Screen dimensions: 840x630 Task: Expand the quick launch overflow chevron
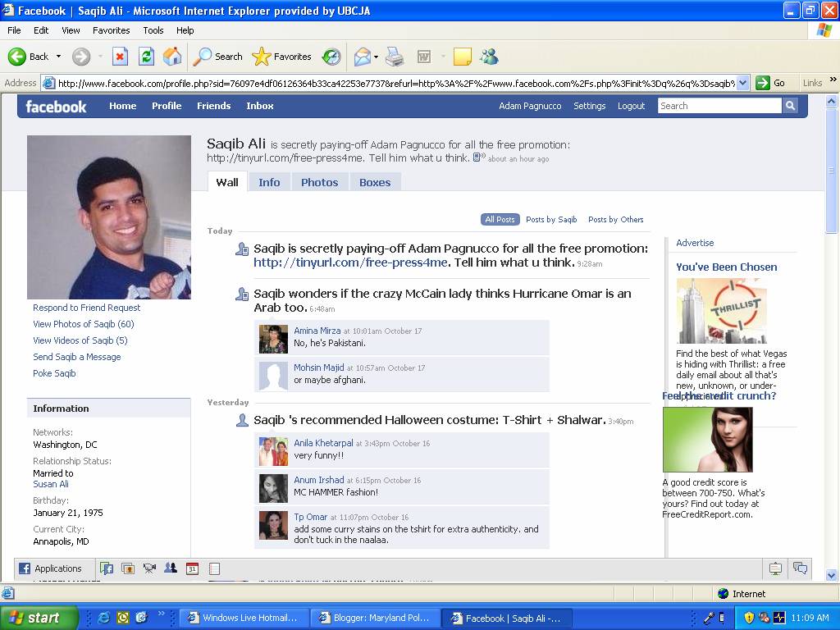(x=162, y=614)
